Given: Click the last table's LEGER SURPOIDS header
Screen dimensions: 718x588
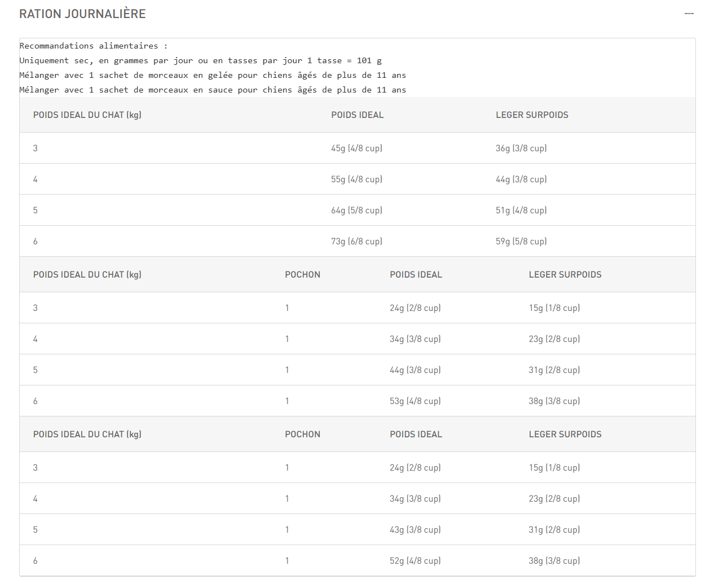Looking at the screenshot, I should coord(565,435).
